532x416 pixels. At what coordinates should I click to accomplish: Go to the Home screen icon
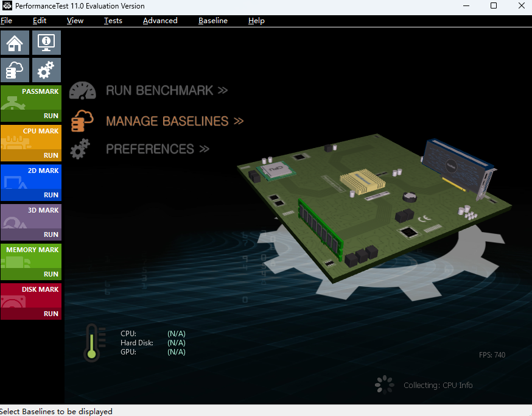tap(15, 43)
